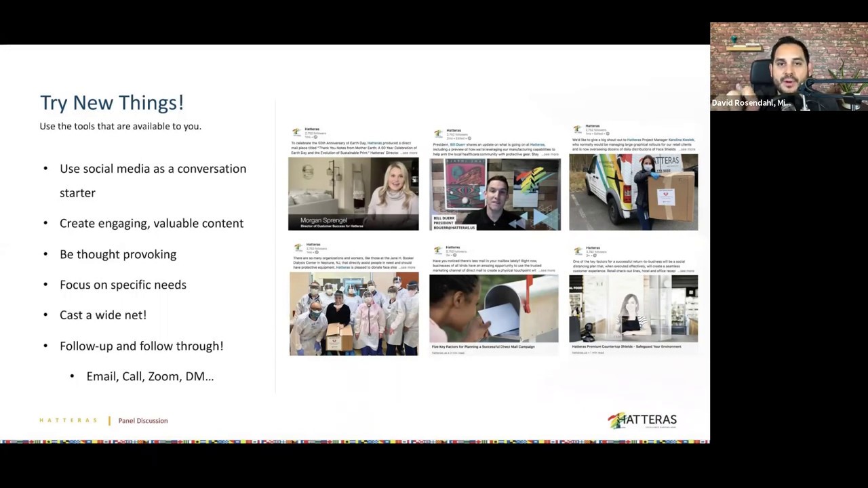This screenshot has width=868, height=488.
Task: Select the Hatteras van delivery photo post
Action: point(633,192)
